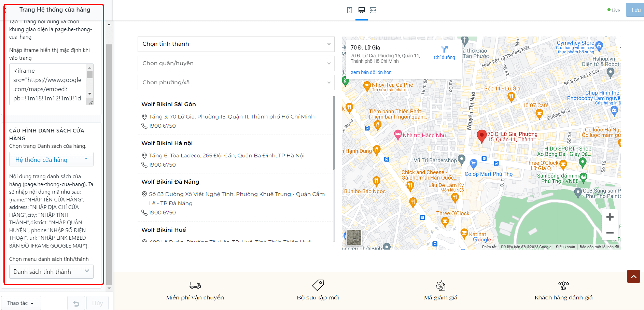This screenshot has height=310, width=644.
Task: Click the Hủy cancel button
Action: [97, 303]
